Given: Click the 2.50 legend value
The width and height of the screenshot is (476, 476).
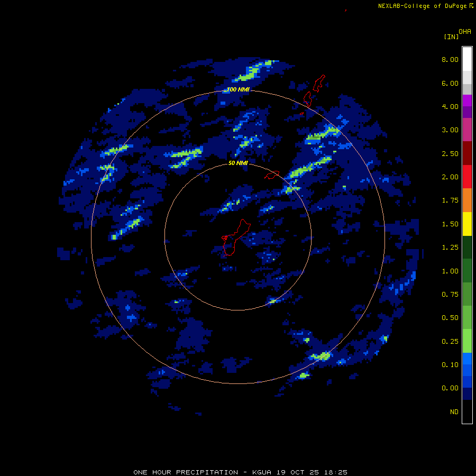Looking at the screenshot, I should 450,153.
